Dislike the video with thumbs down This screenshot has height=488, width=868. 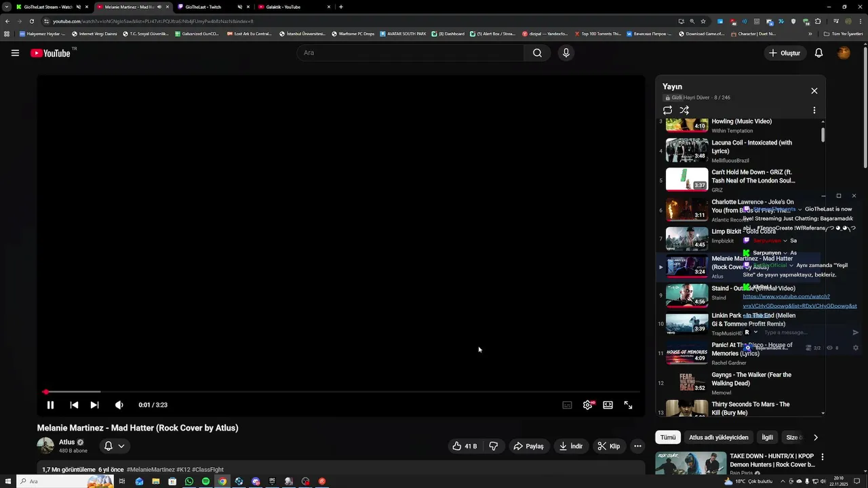click(x=493, y=446)
